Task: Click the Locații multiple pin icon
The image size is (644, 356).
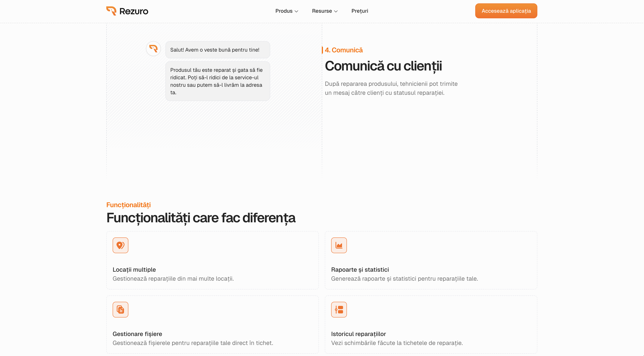Action: pos(120,245)
